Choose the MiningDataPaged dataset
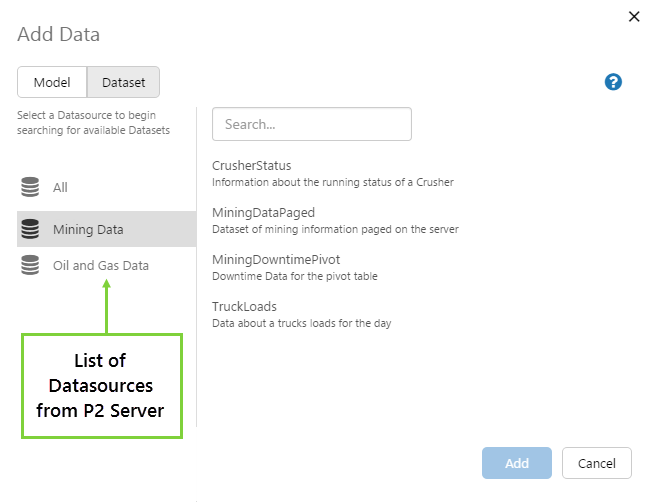The width and height of the screenshot is (655, 502). [x=263, y=212]
